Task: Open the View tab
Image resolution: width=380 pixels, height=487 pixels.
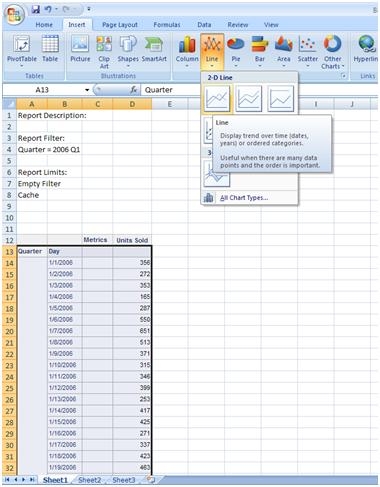Action: (x=271, y=25)
